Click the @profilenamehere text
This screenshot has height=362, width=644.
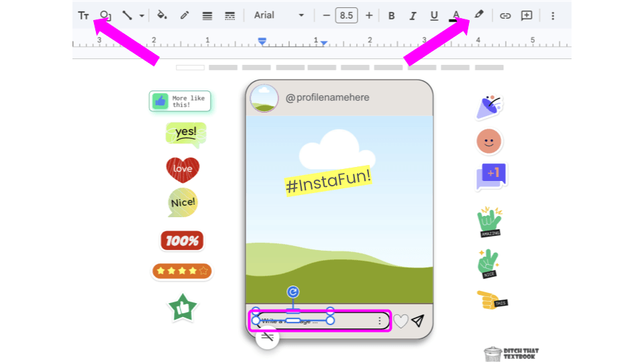point(327,98)
